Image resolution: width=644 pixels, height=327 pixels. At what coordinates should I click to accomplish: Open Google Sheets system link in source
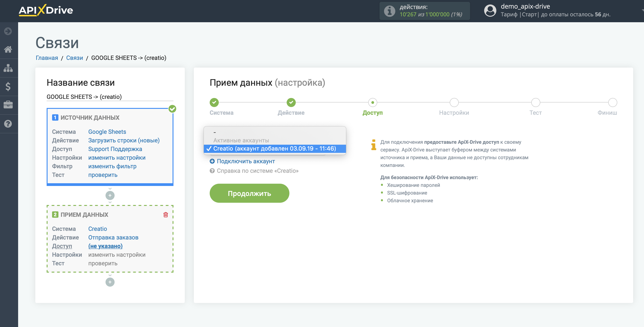tap(107, 132)
